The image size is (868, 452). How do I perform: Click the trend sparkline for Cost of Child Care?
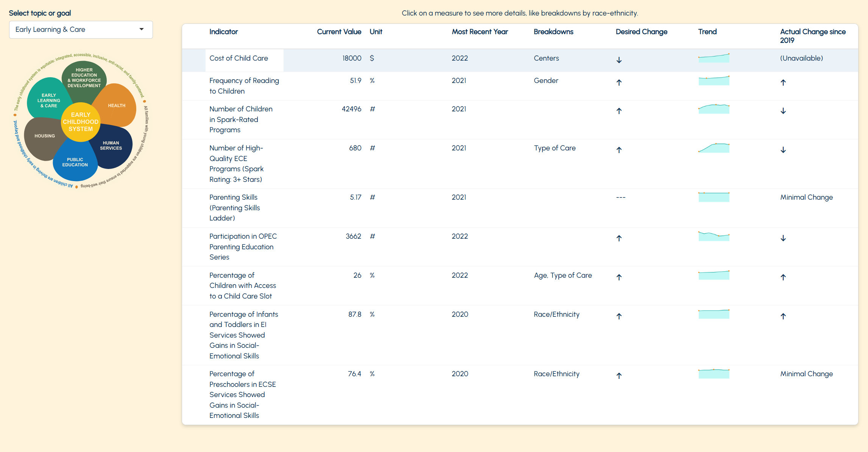coord(714,58)
